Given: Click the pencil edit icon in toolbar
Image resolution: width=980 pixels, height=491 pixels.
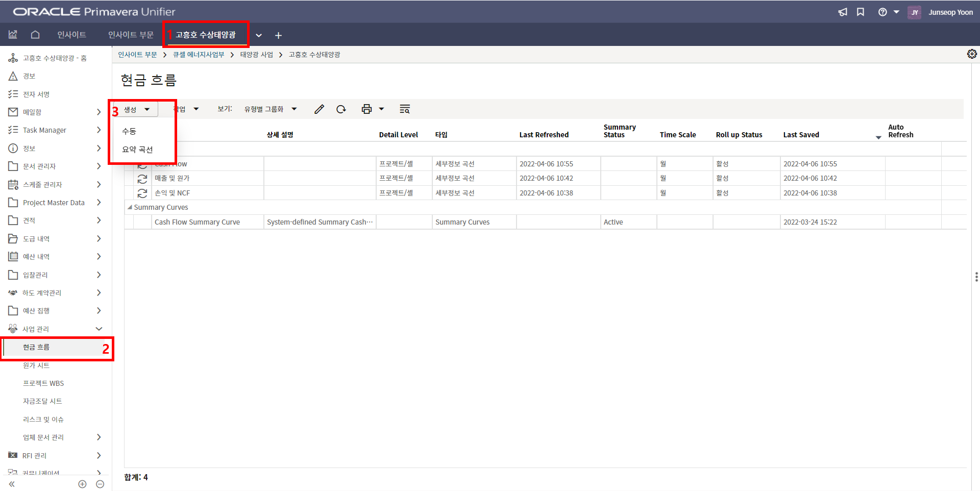Looking at the screenshot, I should pos(319,109).
